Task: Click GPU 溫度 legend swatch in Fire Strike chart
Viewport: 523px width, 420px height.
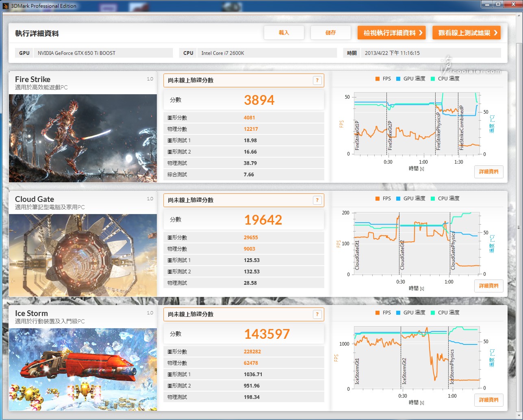Action: click(398, 79)
